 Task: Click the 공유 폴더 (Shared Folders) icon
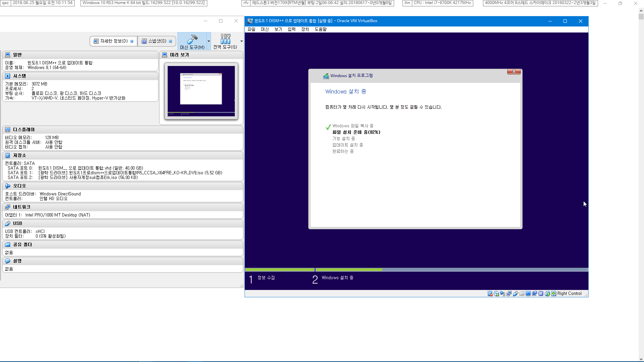(x=8, y=245)
